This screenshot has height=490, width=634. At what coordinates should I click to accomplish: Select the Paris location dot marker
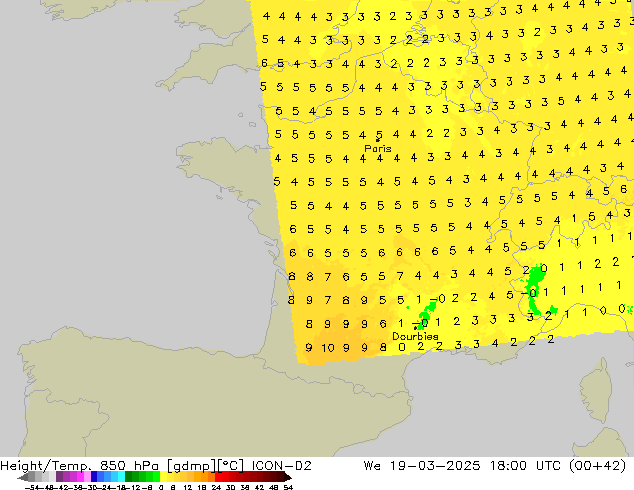[x=377, y=140]
